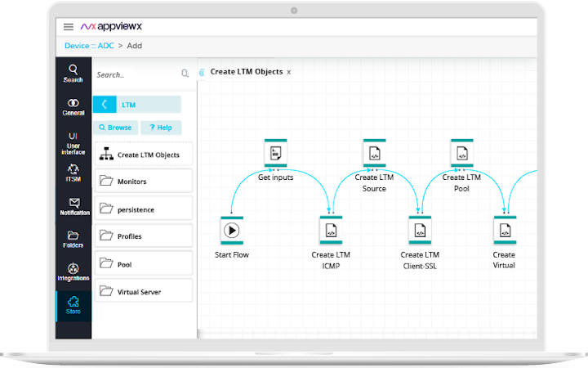Select the Create LTM Objects workflow item
This screenshot has width=588, height=368.
[x=144, y=155]
